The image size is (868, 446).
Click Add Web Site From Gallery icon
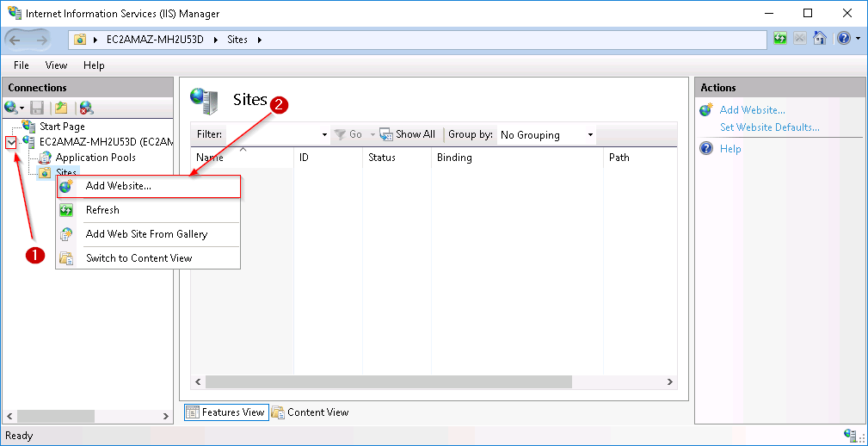click(66, 234)
